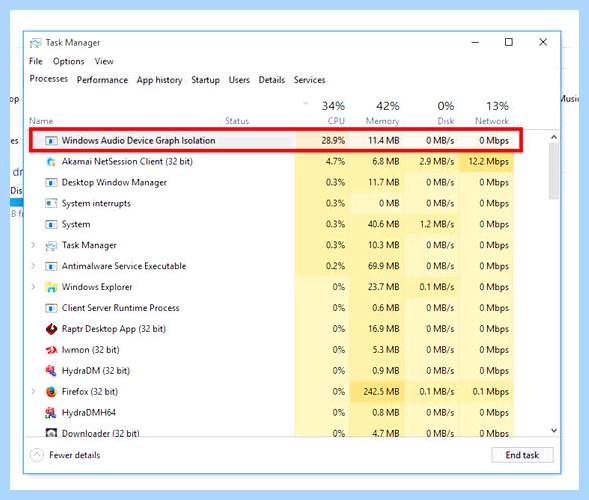Click the Antimalware Service Executable icon
The width and height of the screenshot is (589, 500).
click(x=51, y=266)
